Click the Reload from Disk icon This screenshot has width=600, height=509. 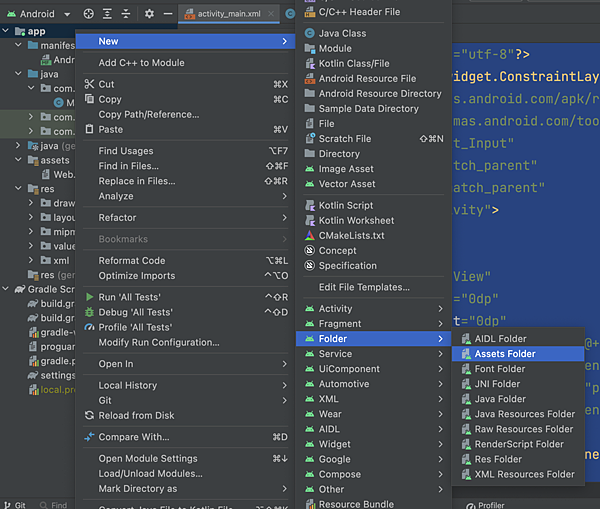point(89,415)
